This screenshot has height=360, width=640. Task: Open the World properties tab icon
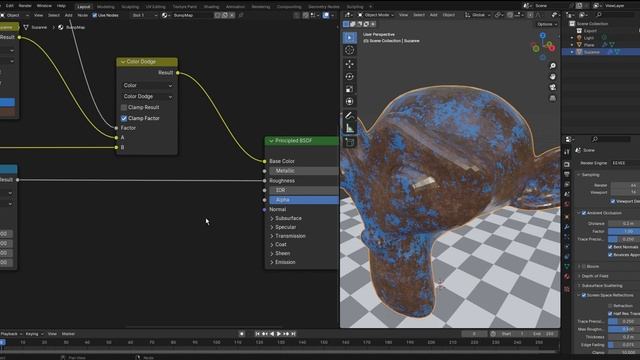tap(567, 204)
